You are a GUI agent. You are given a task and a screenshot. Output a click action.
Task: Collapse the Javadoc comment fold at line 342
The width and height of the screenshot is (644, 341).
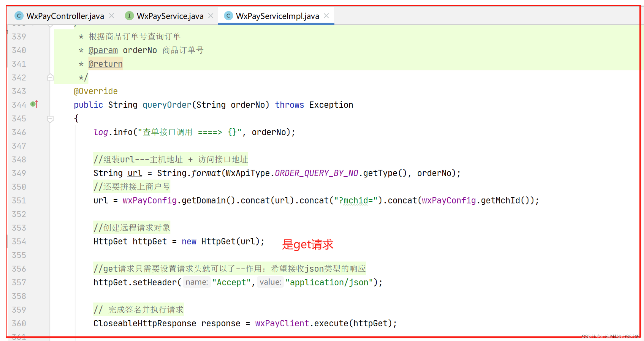pos(50,77)
